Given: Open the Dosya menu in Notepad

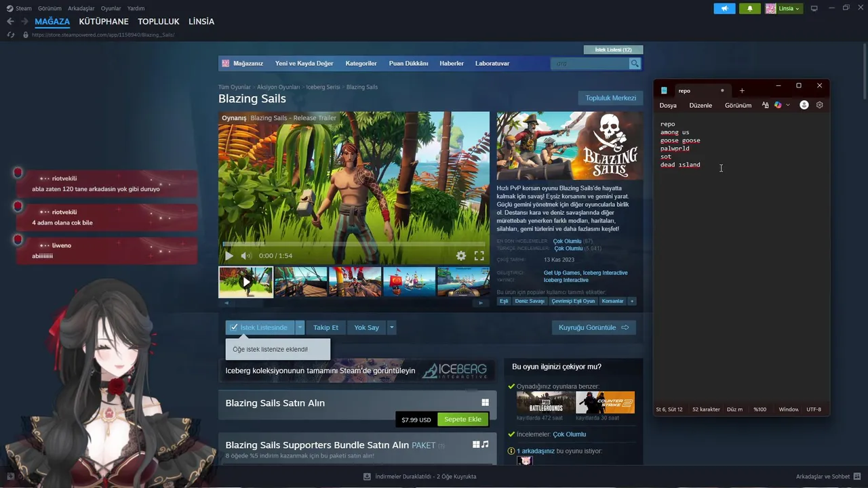Looking at the screenshot, I should point(668,105).
